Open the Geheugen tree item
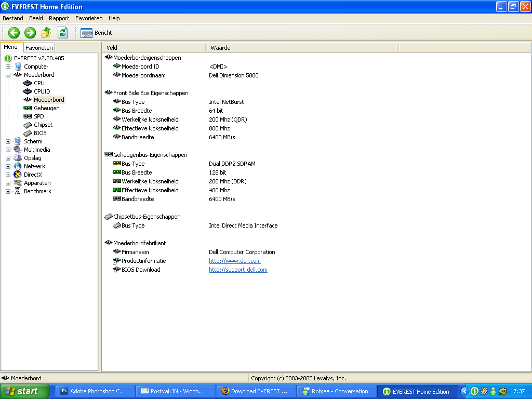The image size is (532, 399). click(46, 108)
